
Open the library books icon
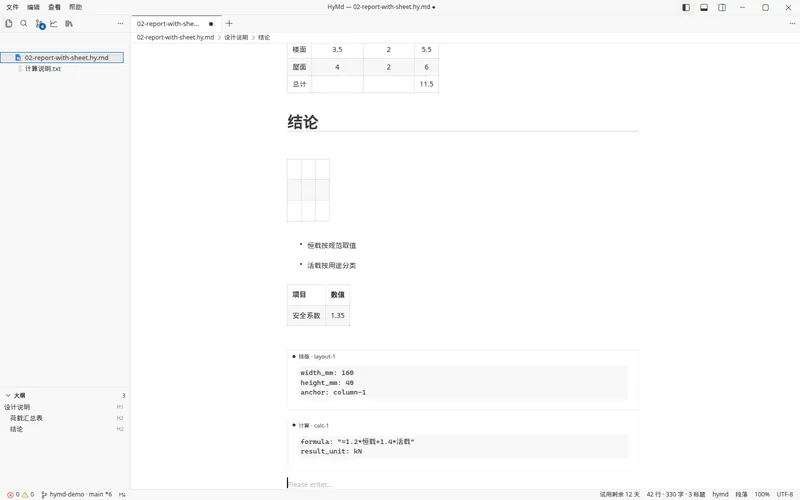pos(69,23)
